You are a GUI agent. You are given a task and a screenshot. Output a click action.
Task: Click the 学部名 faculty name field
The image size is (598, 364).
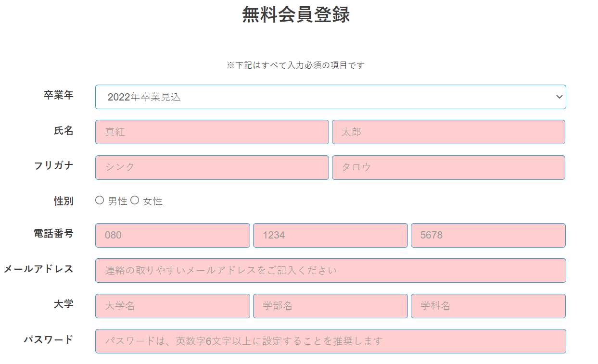pyautogui.click(x=330, y=306)
